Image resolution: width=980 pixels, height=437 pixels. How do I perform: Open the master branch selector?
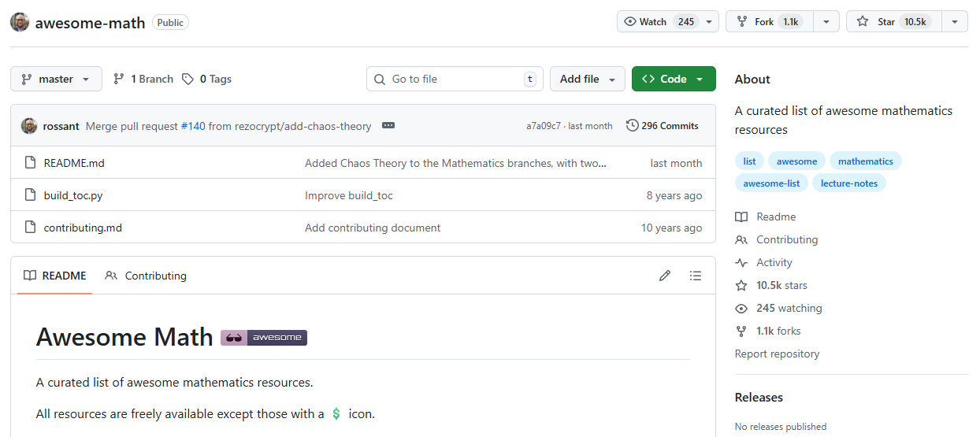pos(56,79)
